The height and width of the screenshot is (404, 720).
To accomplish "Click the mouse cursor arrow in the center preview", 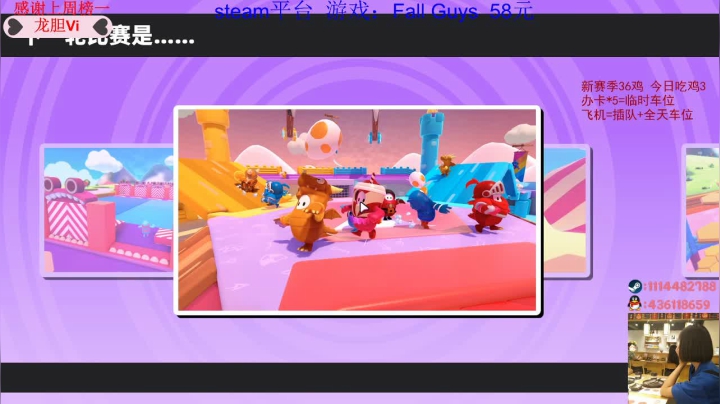I will click(364, 208).
